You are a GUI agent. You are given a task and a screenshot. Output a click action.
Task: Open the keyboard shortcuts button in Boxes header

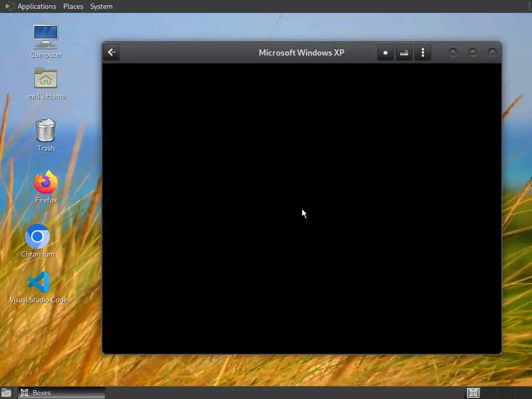click(x=404, y=52)
